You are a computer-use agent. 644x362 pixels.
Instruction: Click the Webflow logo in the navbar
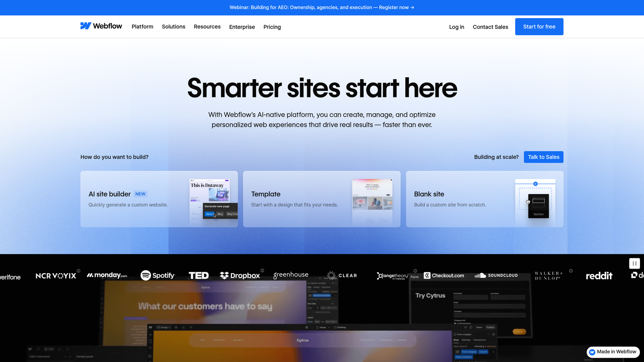(101, 26)
